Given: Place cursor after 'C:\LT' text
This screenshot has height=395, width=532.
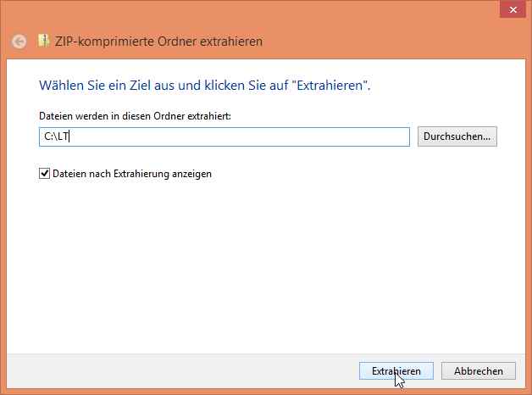Looking at the screenshot, I should coord(69,136).
